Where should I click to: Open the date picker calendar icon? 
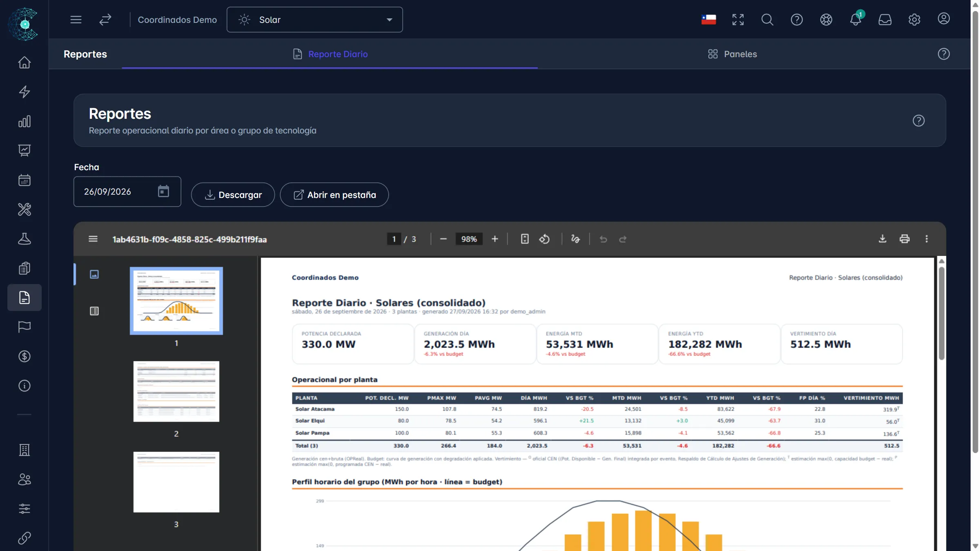(x=163, y=191)
